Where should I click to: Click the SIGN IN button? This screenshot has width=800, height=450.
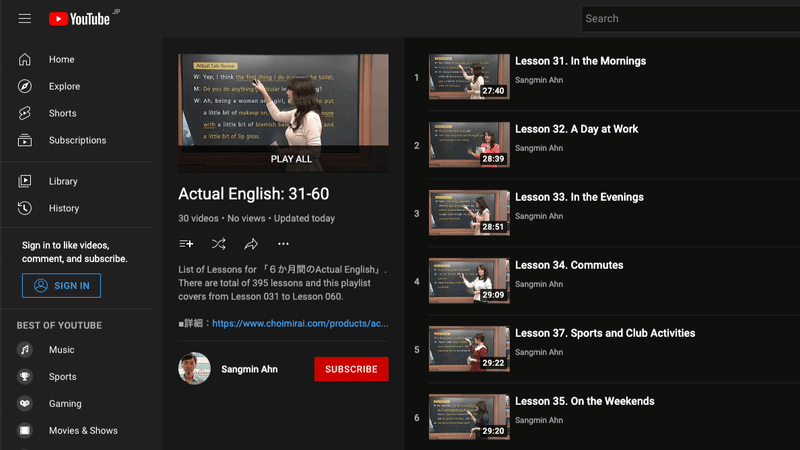(61, 286)
